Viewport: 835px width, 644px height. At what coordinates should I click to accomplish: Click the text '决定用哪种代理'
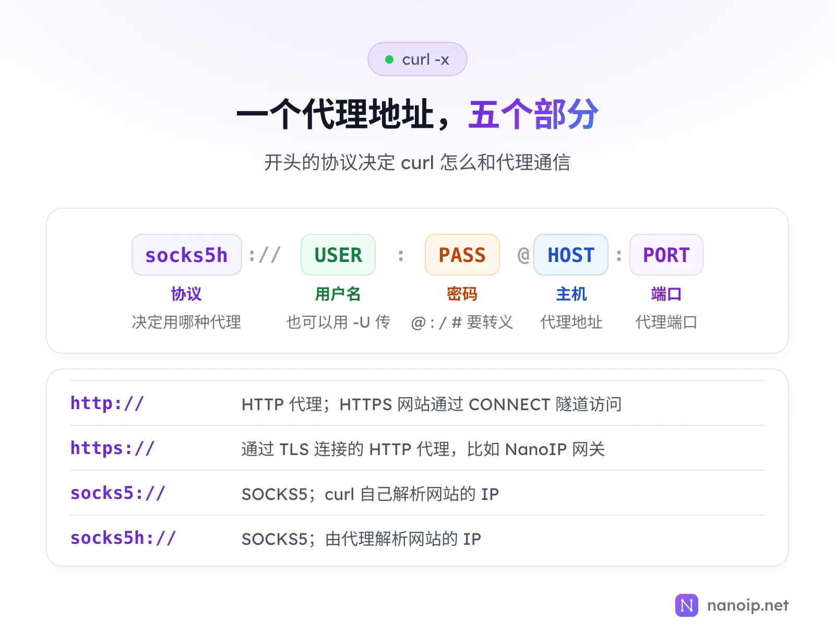pyautogui.click(x=186, y=322)
